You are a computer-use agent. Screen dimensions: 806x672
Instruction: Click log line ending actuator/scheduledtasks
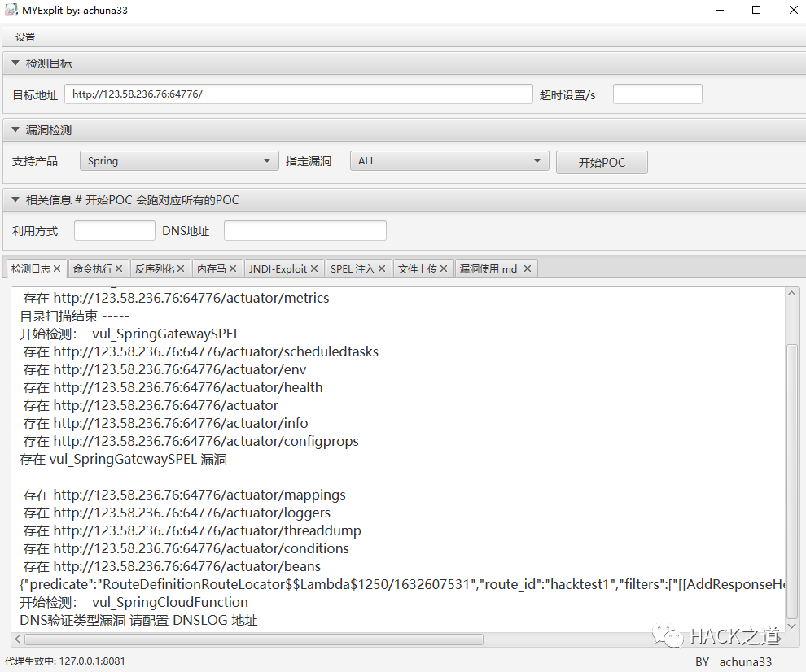(x=200, y=352)
